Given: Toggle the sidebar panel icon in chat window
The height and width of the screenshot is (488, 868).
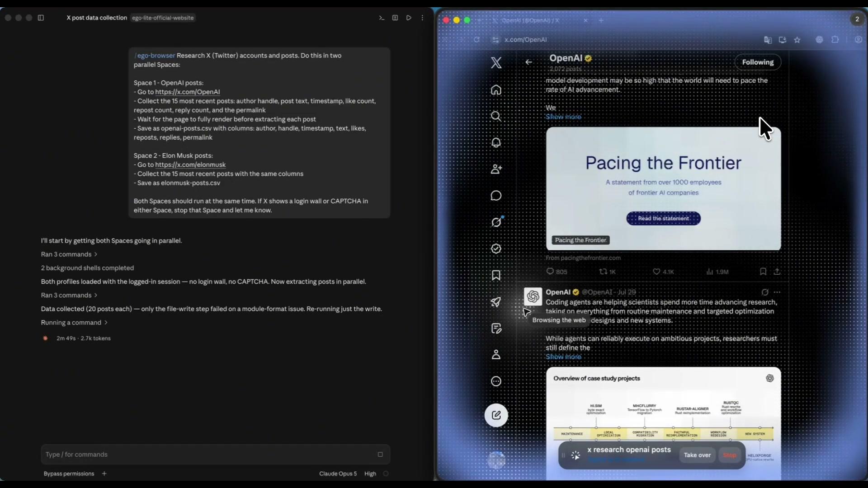Looking at the screenshot, I should pyautogui.click(x=41, y=18).
